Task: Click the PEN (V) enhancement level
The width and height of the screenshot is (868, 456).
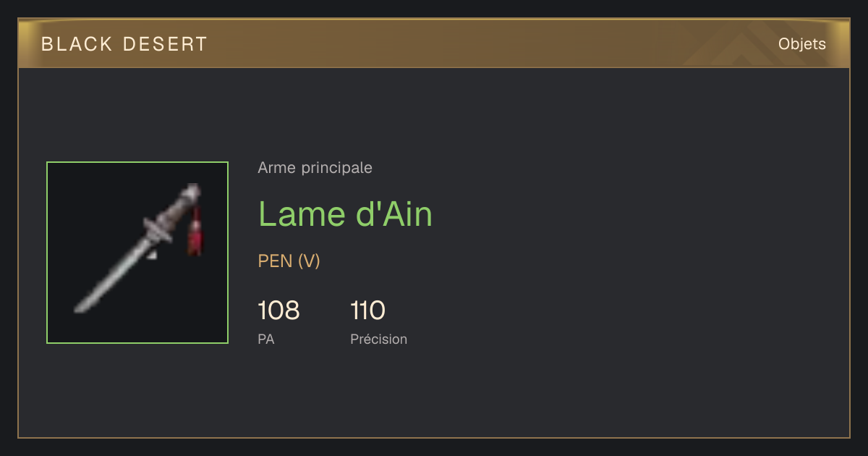Action: click(289, 261)
